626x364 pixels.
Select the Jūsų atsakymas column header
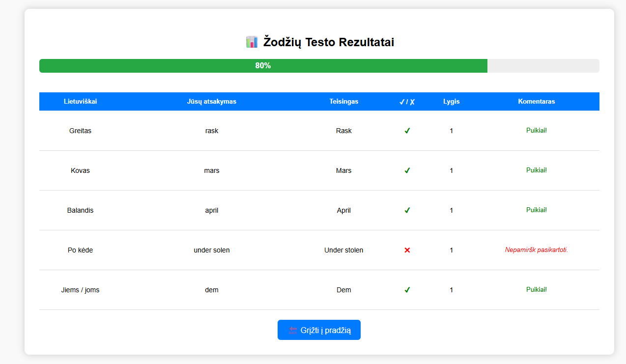tap(212, 102)
